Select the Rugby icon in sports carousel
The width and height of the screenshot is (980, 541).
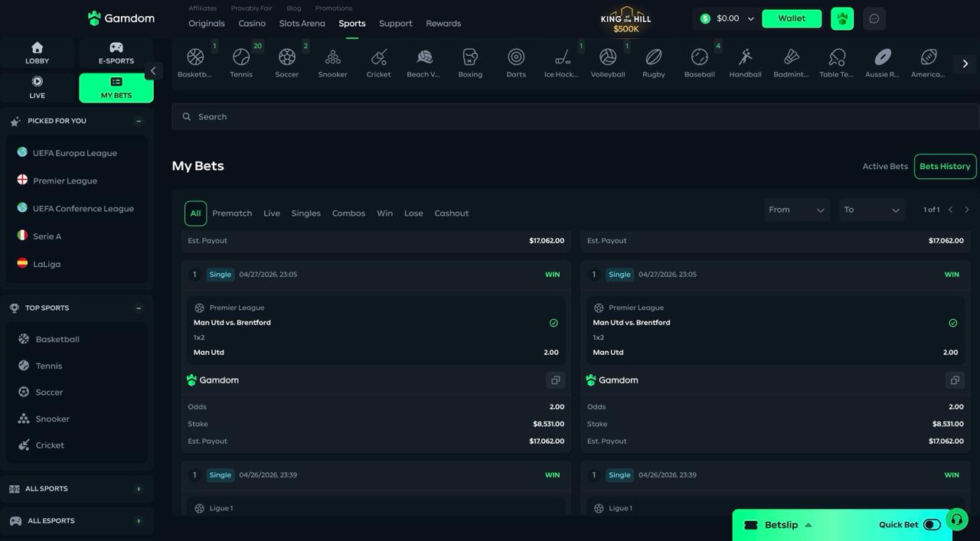653,63
